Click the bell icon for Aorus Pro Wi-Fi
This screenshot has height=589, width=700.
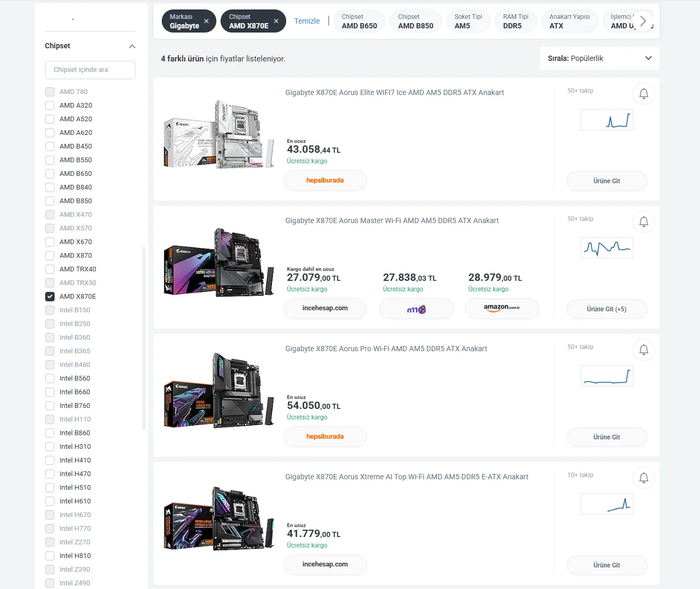tap(644, 350)
